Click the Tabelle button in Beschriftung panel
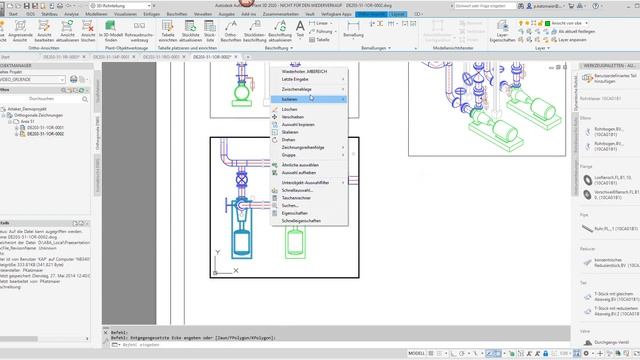The image size is (640, 360). point(319,40)
